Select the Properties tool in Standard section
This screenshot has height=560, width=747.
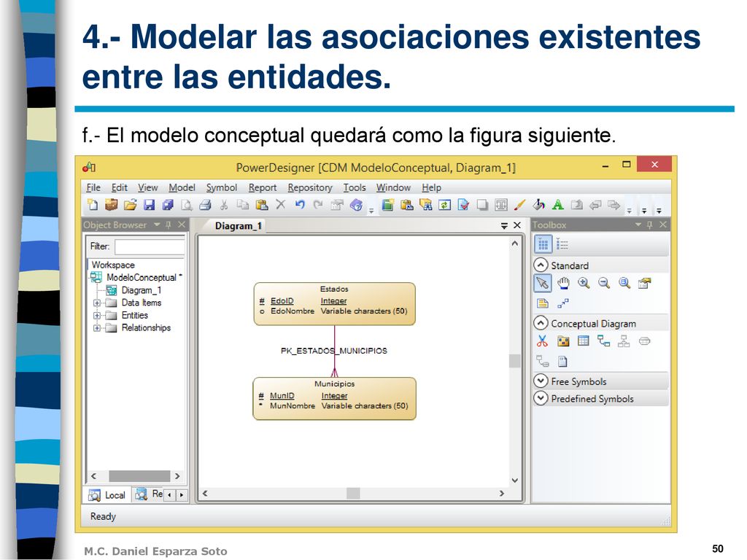[x=645, y=284]
